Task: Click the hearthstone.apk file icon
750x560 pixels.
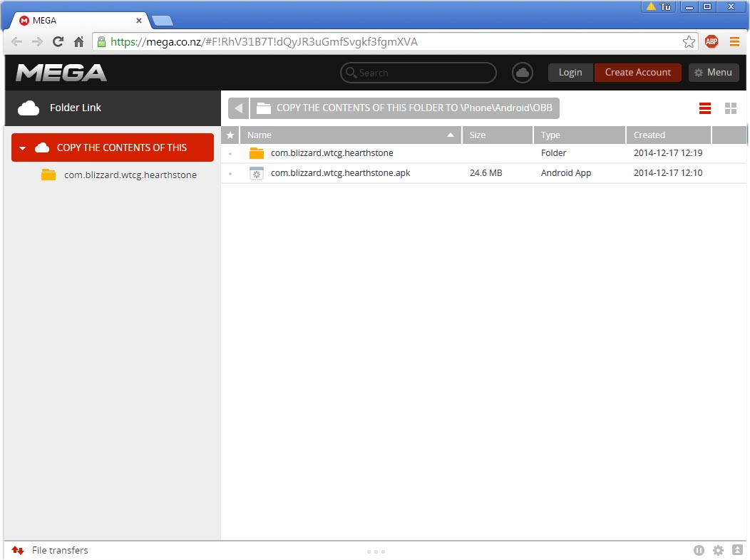Action: pos(257,173)
